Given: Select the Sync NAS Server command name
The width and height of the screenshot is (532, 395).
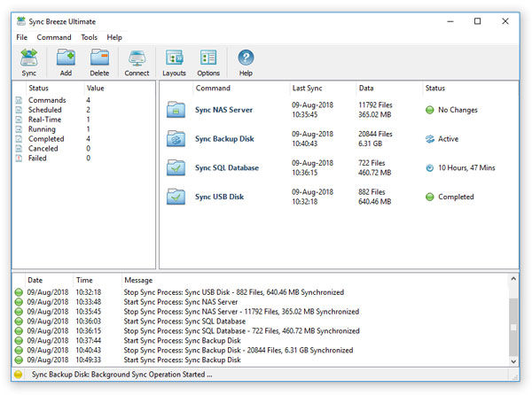Looking at the screenshot, I should click(x=224, y=110).
